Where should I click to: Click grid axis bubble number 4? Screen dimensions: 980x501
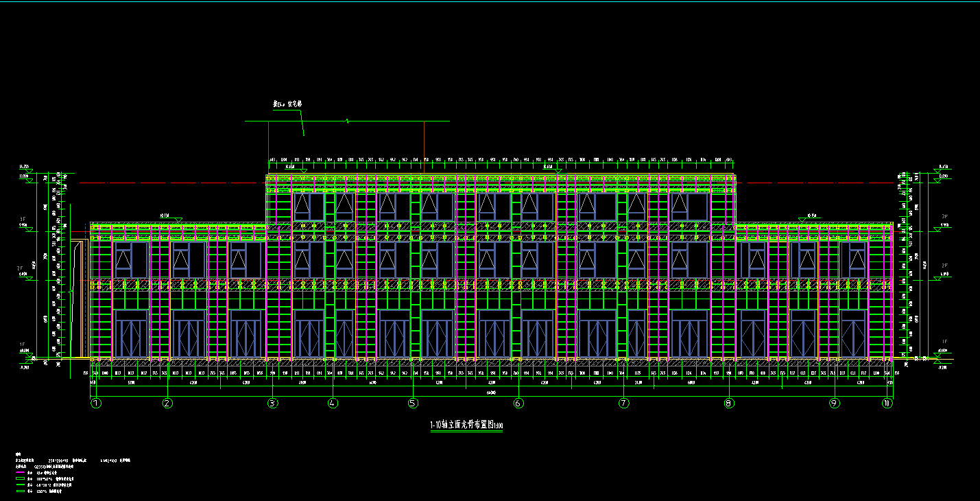(333, 404)
